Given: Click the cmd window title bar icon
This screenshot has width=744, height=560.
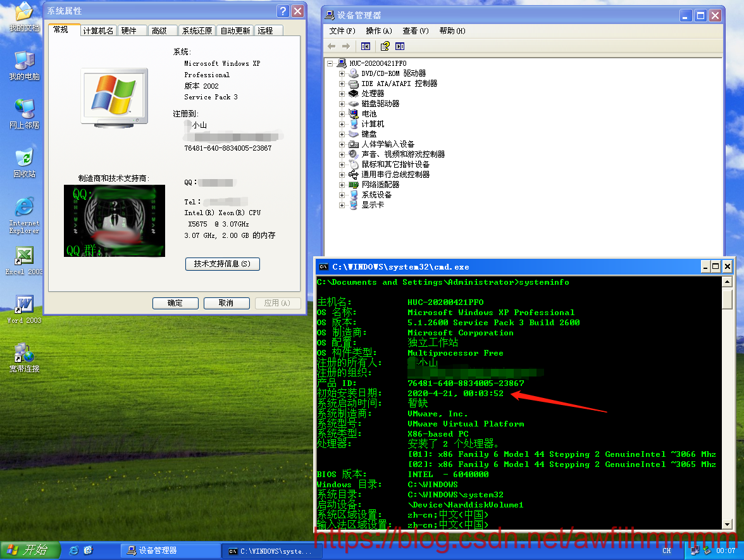Looking at the screenshot, I should (x=324, y=267).
